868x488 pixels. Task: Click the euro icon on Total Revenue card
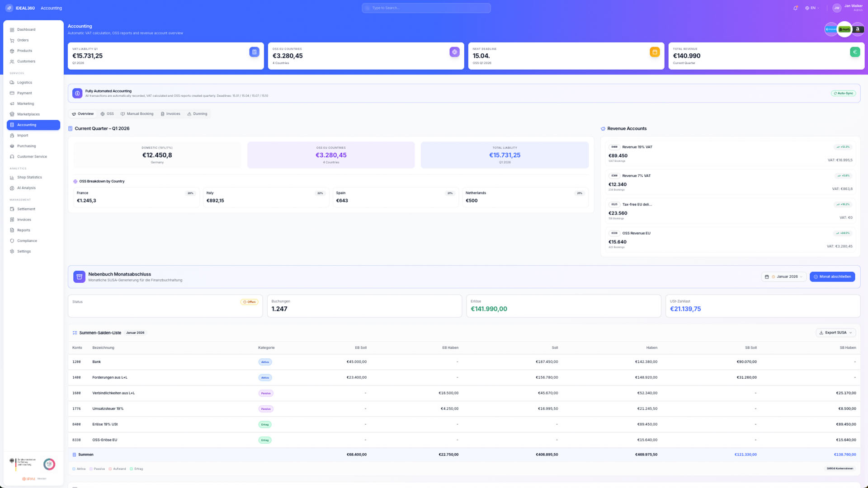click(855, 52)
